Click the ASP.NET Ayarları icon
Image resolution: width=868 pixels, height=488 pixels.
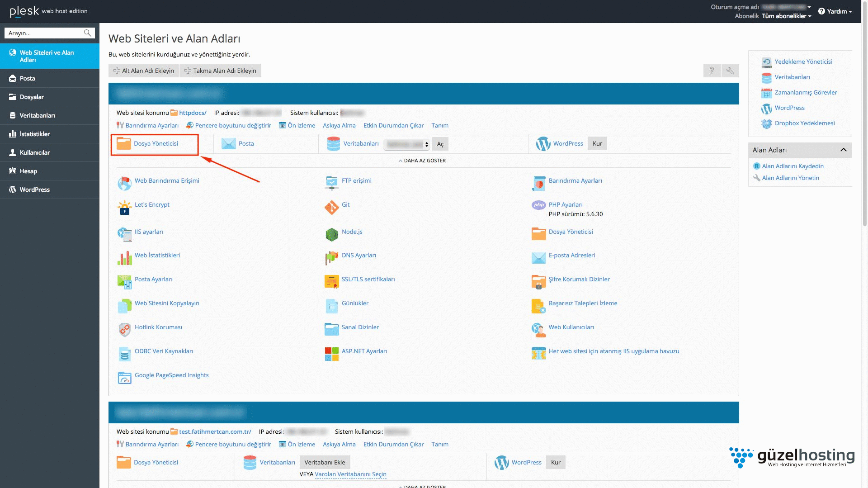(x=331, y=354)
